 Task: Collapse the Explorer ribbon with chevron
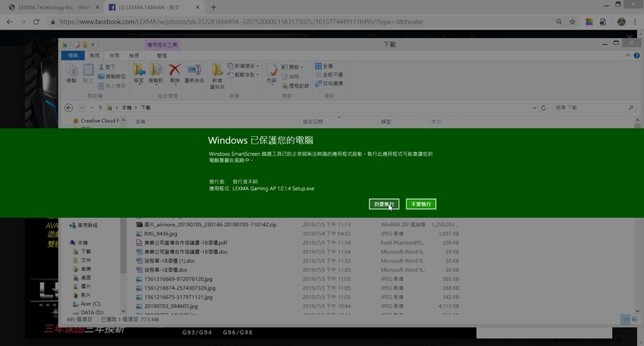(628, 56)
